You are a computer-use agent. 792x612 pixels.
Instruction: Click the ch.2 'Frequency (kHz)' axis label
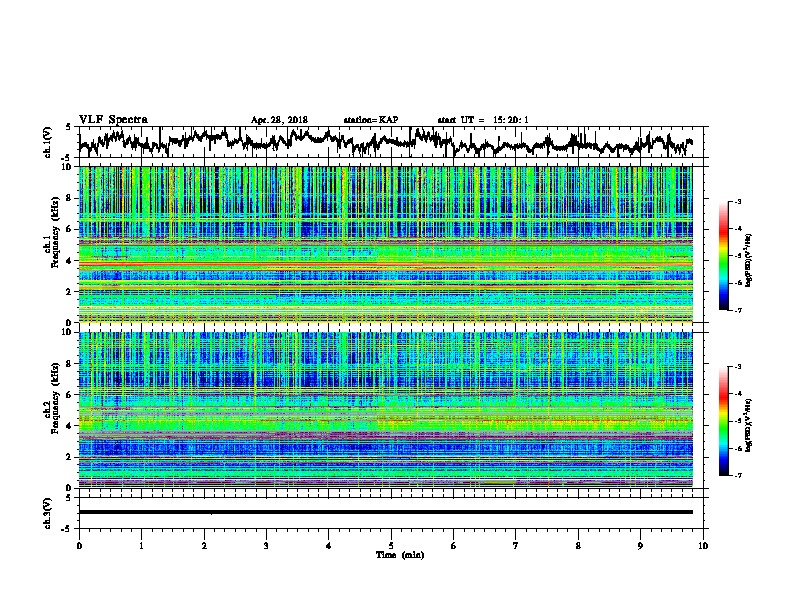click(56, 397)
